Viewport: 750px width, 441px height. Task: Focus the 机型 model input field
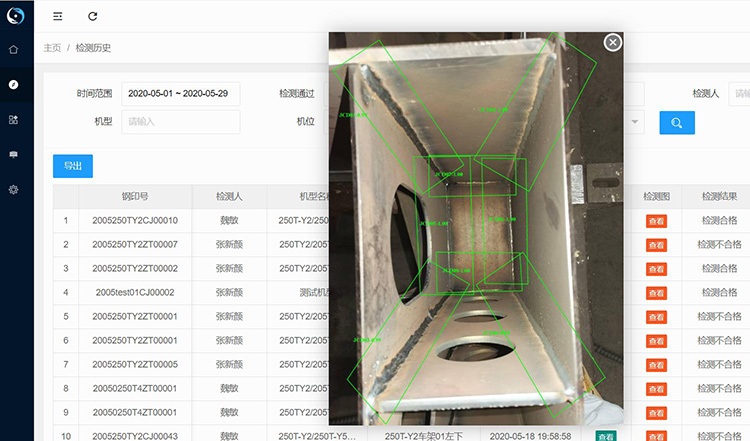pos(180,122)
